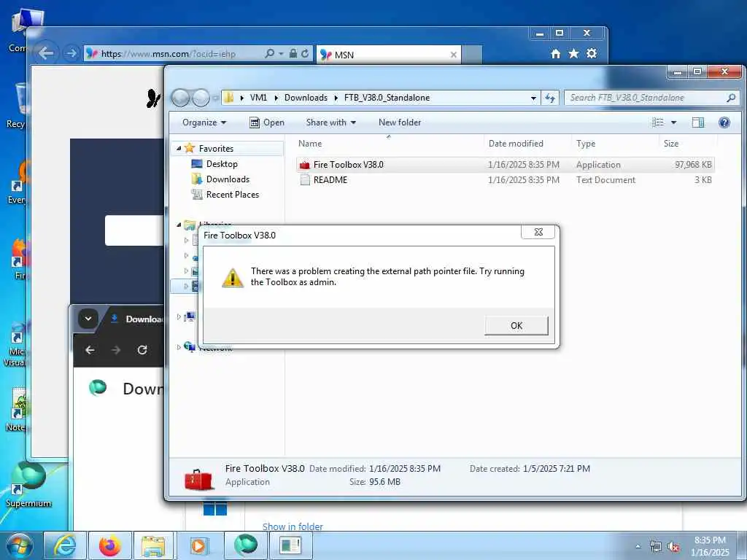
Task: Select Downloads under Favorites
Action: tap(228, 179)
